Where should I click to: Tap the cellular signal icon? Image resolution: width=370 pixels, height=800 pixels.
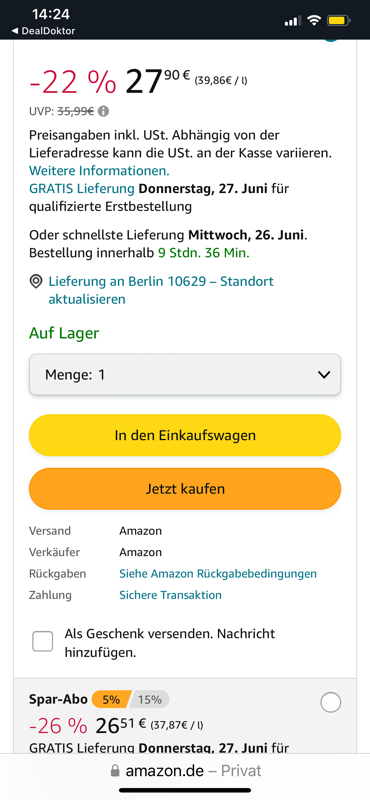coord(292,21)
